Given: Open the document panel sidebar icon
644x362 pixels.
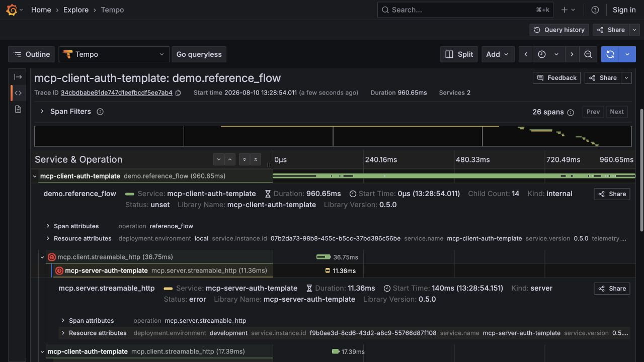Looking at the screenshot, I should click(18, 109).
